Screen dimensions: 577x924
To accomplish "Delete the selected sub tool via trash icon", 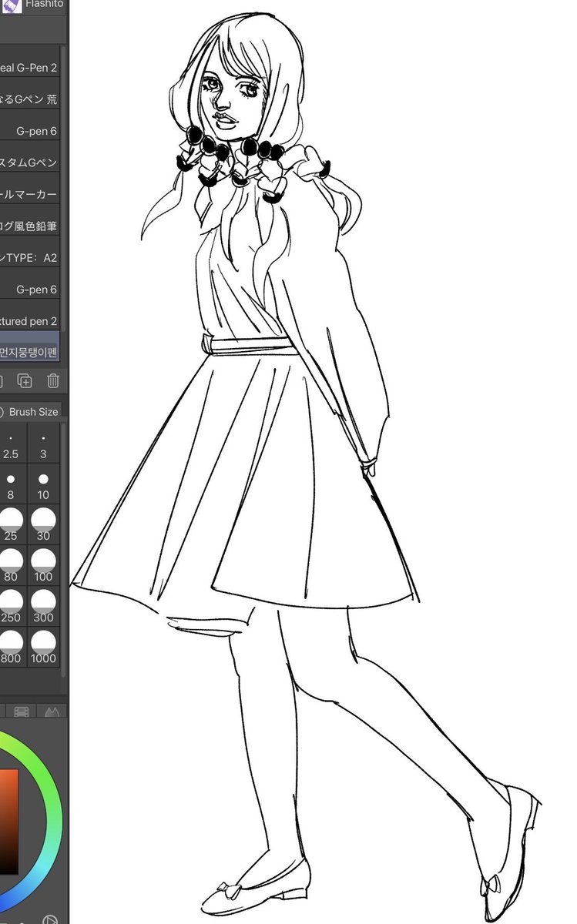I will point(52,380).
